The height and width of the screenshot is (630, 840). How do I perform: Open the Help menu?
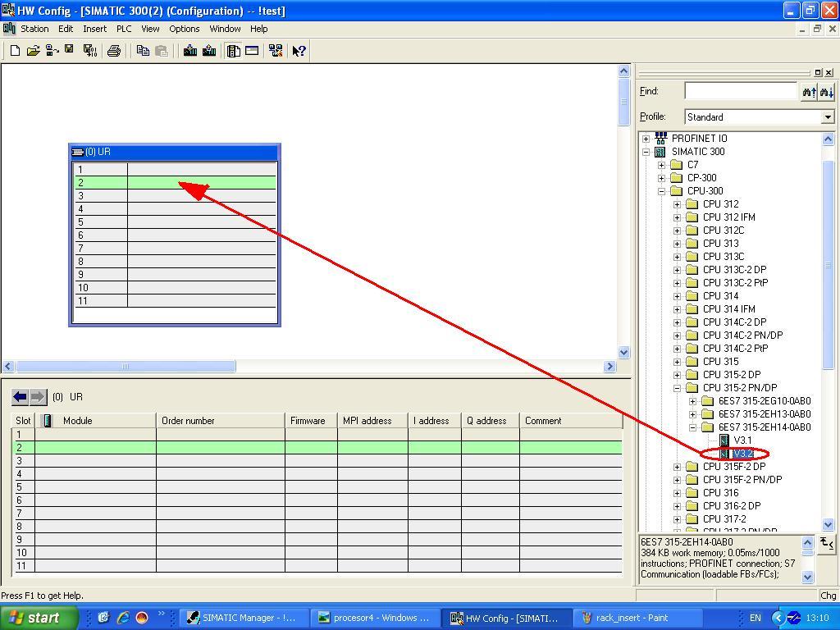(x=258, y=29)
